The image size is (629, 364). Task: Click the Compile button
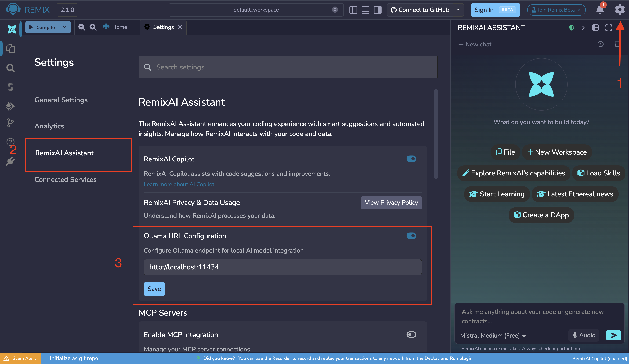click(x=42, y=27)
